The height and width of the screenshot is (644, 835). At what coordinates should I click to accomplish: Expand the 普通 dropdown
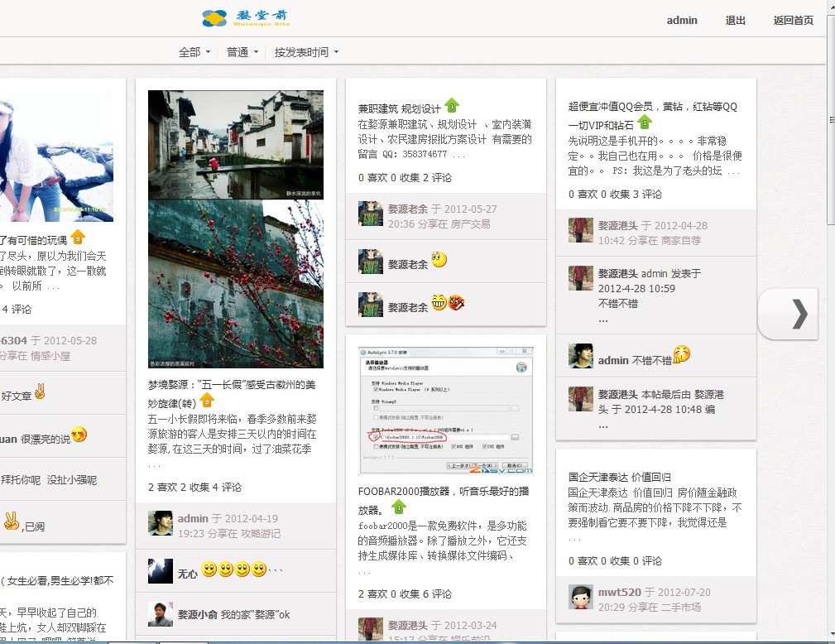pyautogui.click(x=242, y=52)
